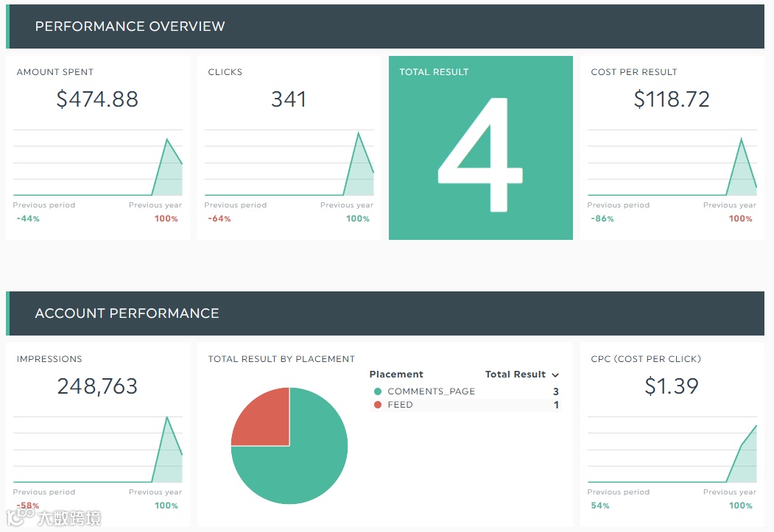
Task: Select the FEED row label
Action: [x=400, y=405]
